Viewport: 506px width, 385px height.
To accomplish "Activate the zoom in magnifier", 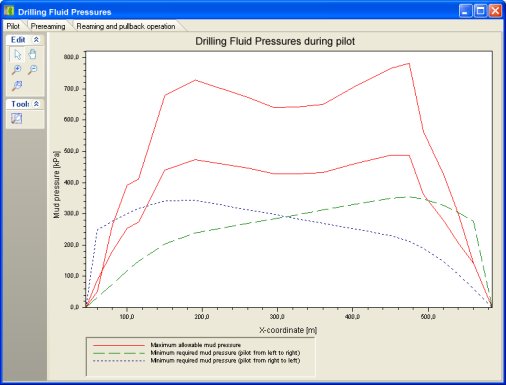I will (17, 70).
